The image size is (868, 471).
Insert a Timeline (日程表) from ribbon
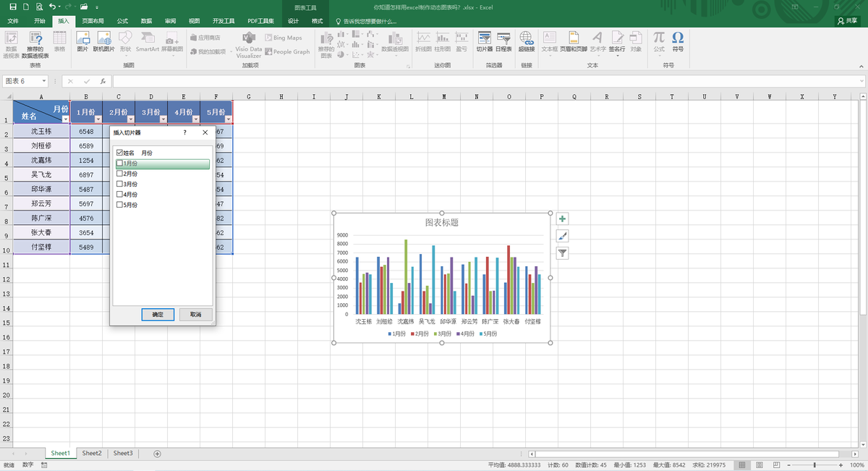coord(503,43)
